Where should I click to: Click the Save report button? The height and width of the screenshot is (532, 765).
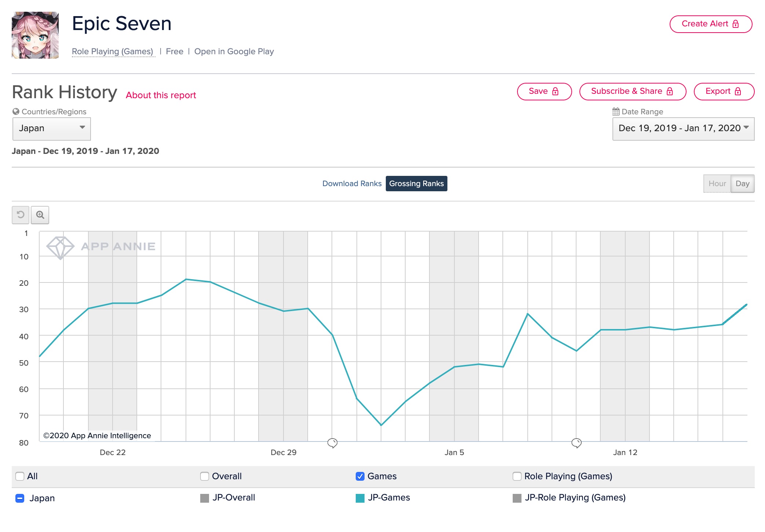[x=544, y=91]
